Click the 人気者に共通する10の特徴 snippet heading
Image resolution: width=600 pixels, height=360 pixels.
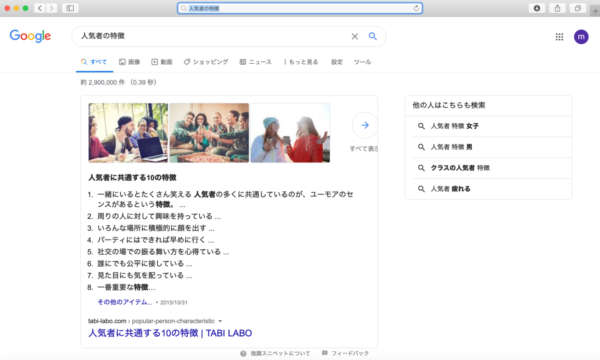tap(132, 178)
